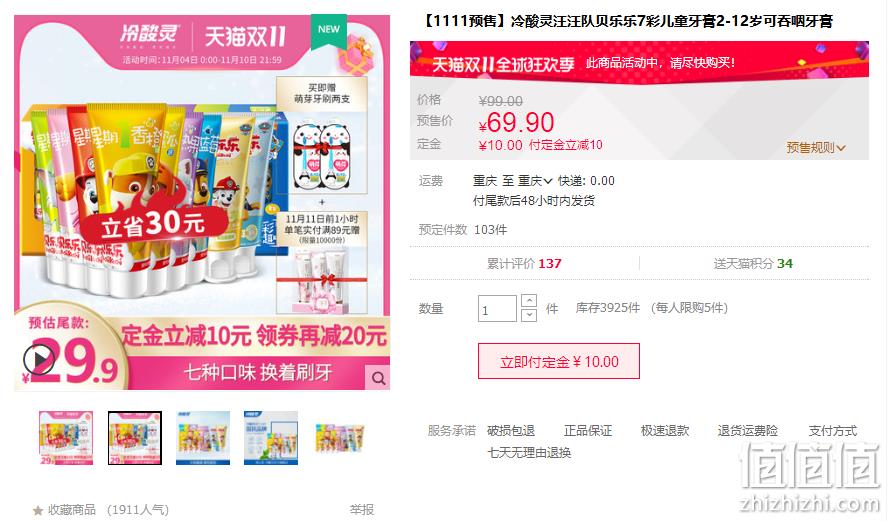Click the 七天无理由退换 service link

point(529,453)
